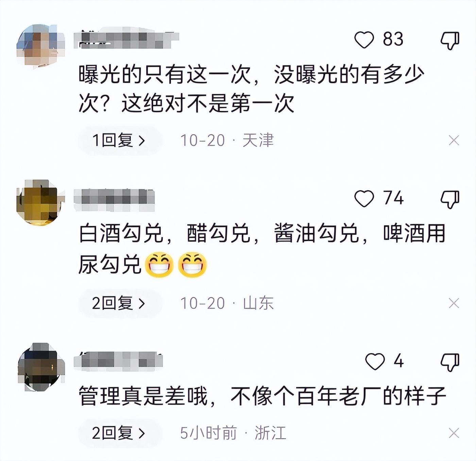Dislike the Zhejiang user's comment
Screen dimensions: 476x461
(450, 362)
